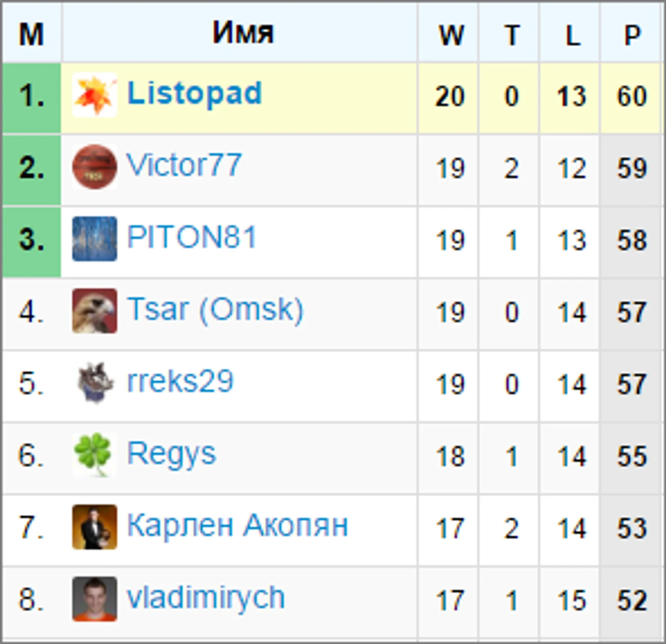Click Tsar (Omsk) eagle avatar
The image size is (666, 644).
point(94,311)
